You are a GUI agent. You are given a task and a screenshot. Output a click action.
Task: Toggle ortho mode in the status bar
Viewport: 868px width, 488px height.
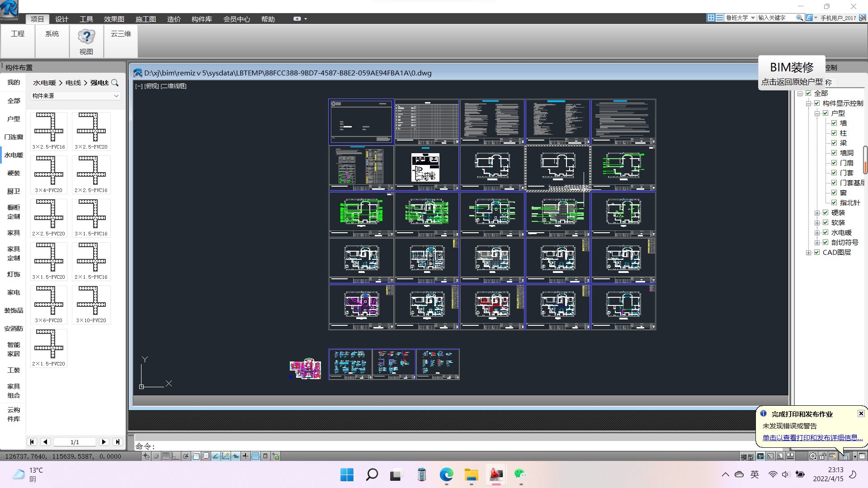click(x=176, y=456)
